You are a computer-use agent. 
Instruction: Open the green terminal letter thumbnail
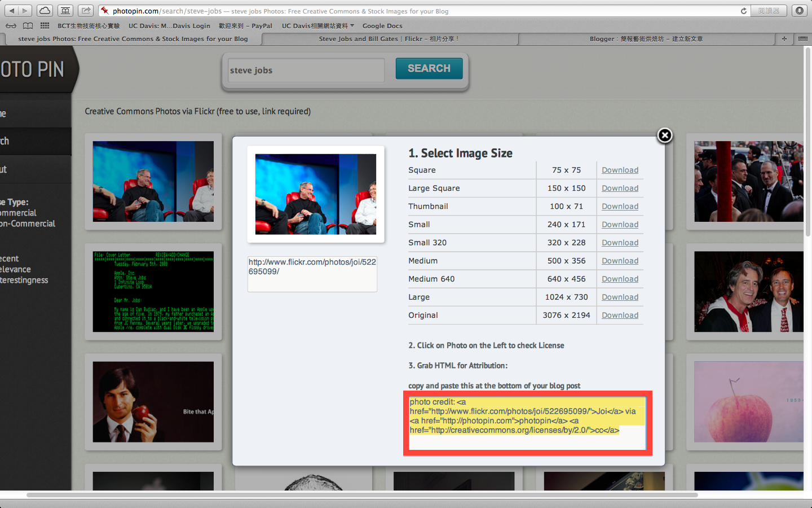[x=153, y=291]
